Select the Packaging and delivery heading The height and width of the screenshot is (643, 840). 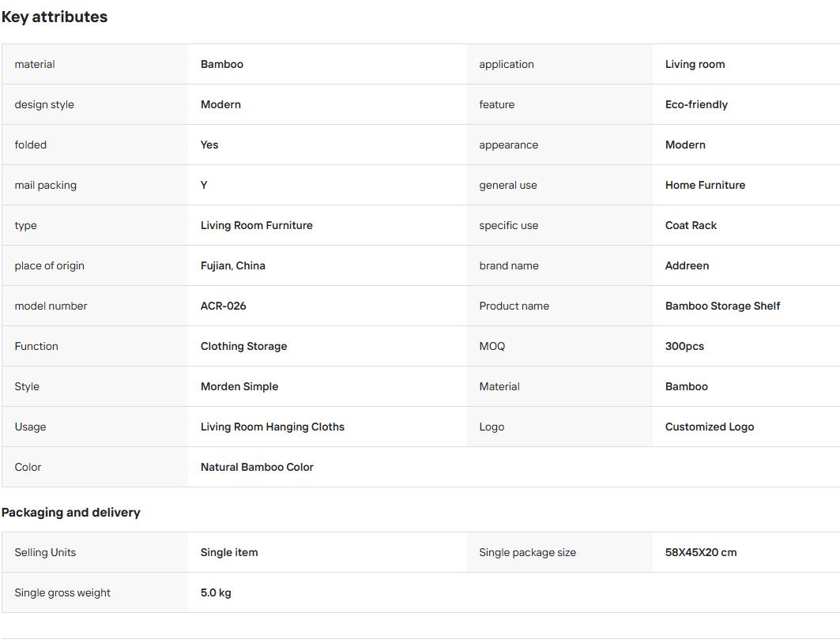click(70, 513)
